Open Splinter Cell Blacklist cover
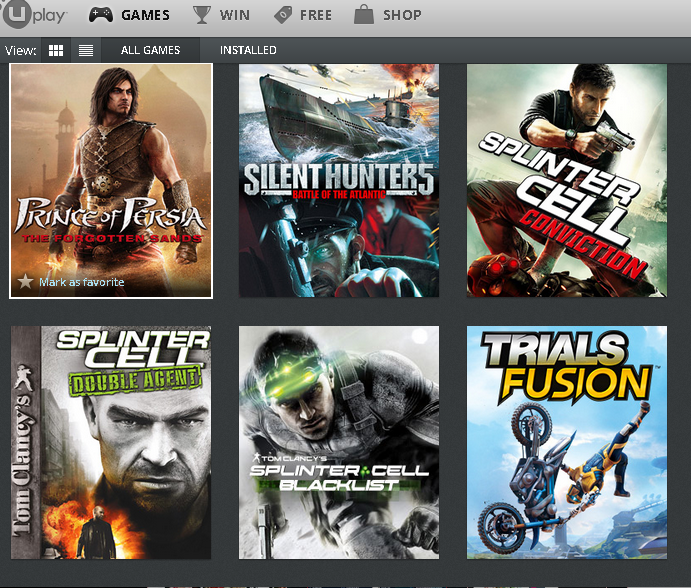The image size is (691, 588). pyautogui.click(x=339, y=443)
